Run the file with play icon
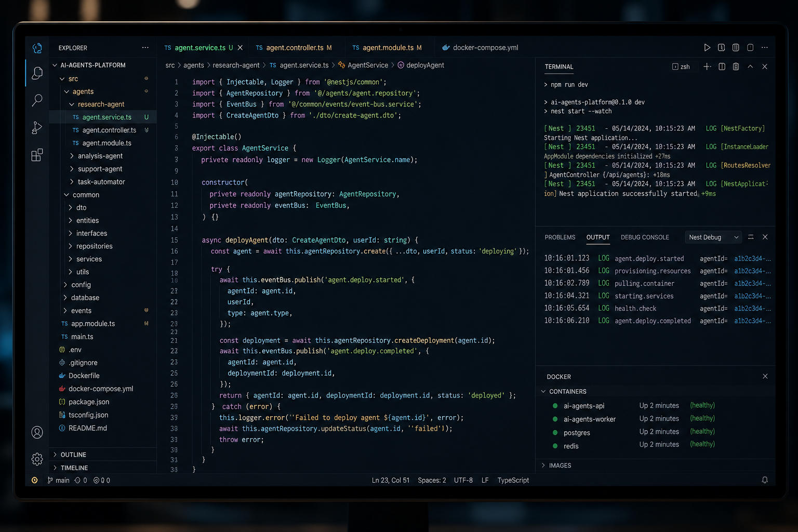The width and height of the screenshot is (798, 532). [x=707, y=48]
